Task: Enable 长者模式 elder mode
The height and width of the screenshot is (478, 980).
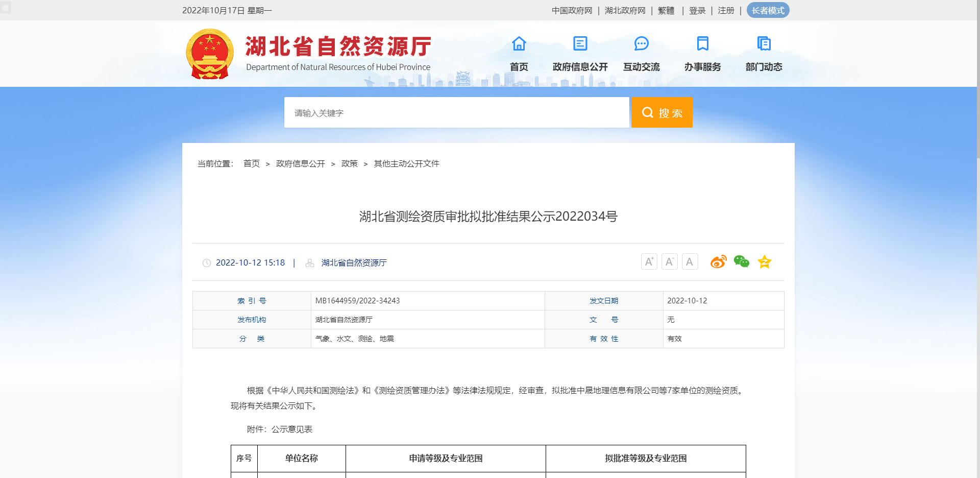Action: (768, 10)
